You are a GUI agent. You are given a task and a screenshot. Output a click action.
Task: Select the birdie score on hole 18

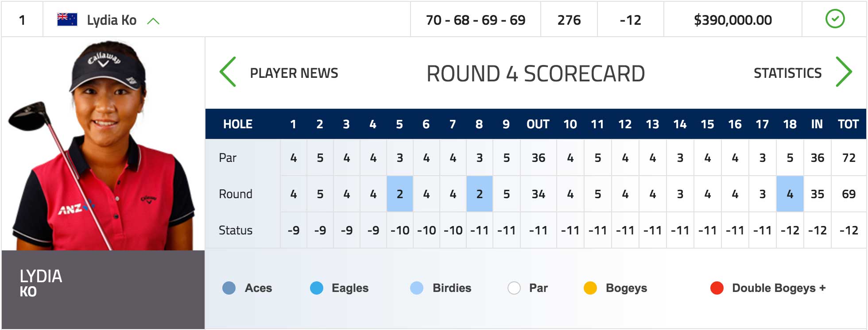point(790,194)
